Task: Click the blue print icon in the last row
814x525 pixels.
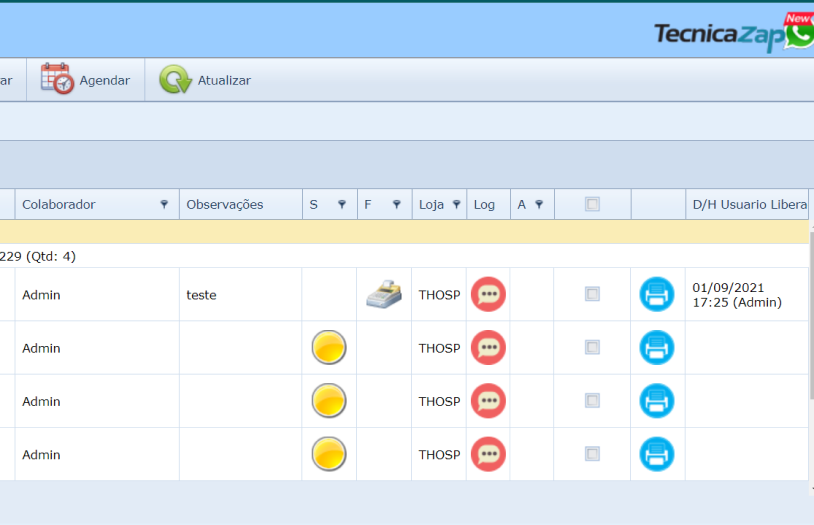Action: point(657,454)
